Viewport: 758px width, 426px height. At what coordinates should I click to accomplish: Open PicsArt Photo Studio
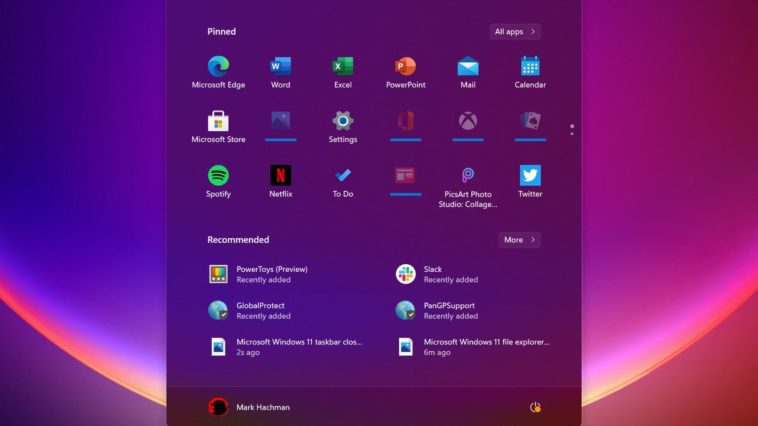point(468,187)
